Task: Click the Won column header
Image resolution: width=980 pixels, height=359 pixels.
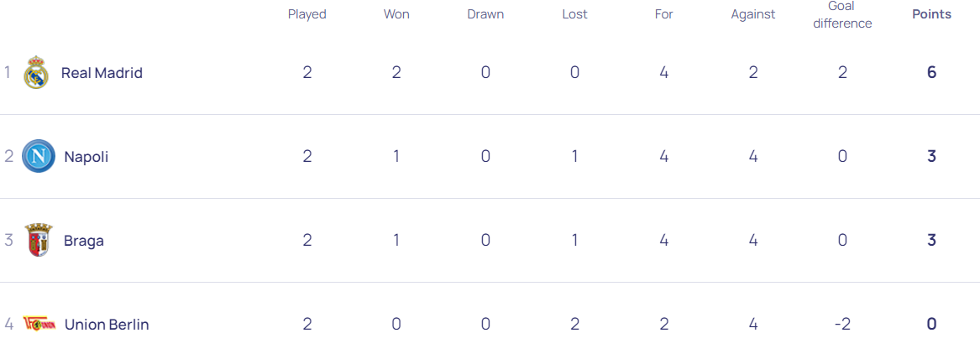Action: [x=396, y=14]
